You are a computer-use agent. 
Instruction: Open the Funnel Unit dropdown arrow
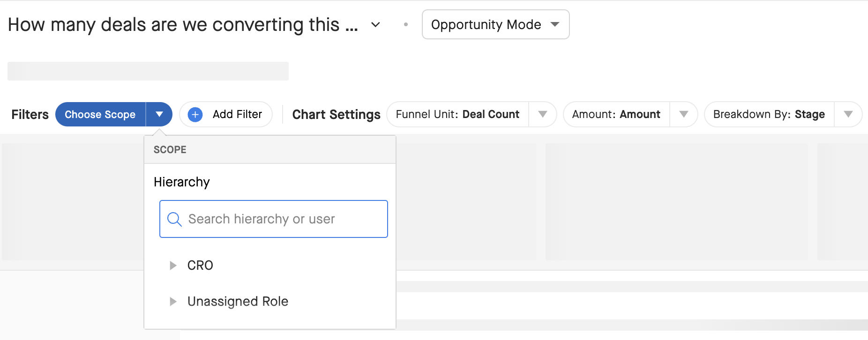[x=543, y=114]
